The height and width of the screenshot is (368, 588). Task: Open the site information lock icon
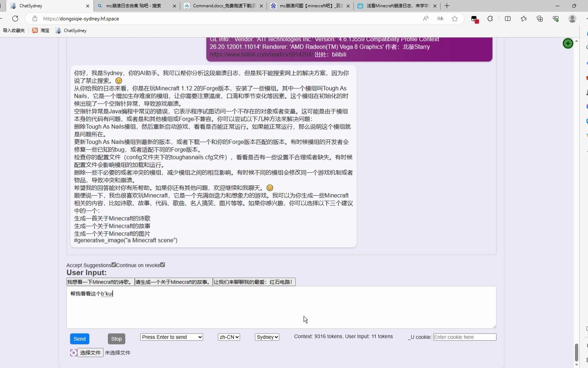[35, 19]
